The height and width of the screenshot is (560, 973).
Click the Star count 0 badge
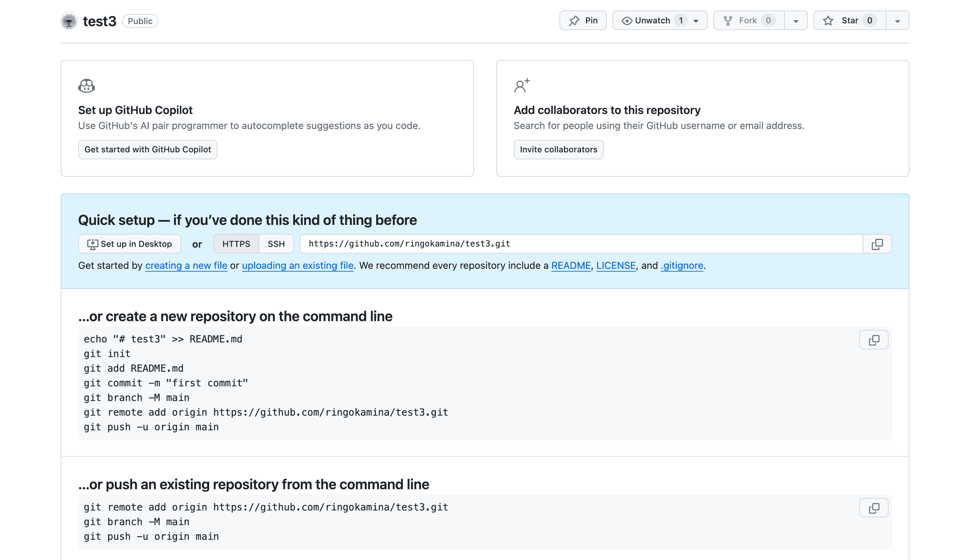coord(869,20)
